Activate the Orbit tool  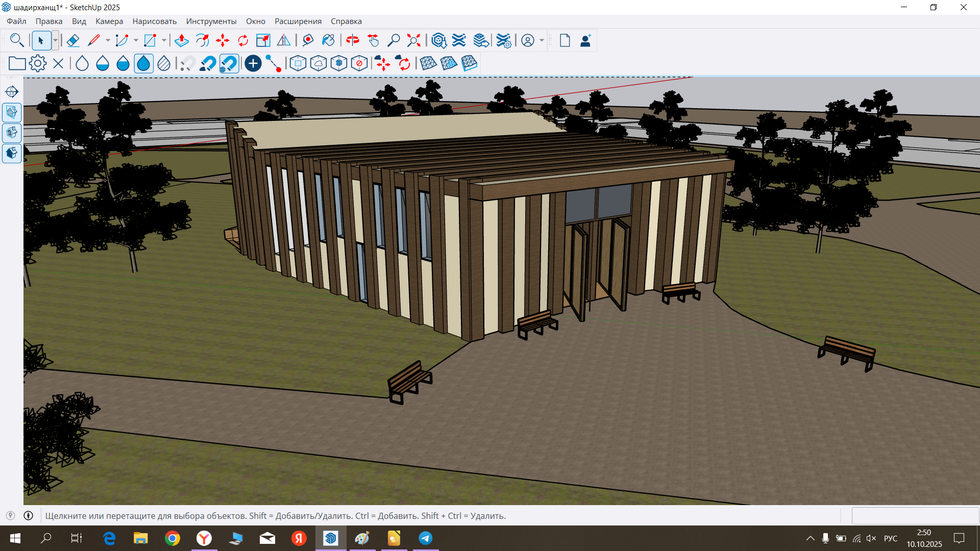[x=353, y=40]
